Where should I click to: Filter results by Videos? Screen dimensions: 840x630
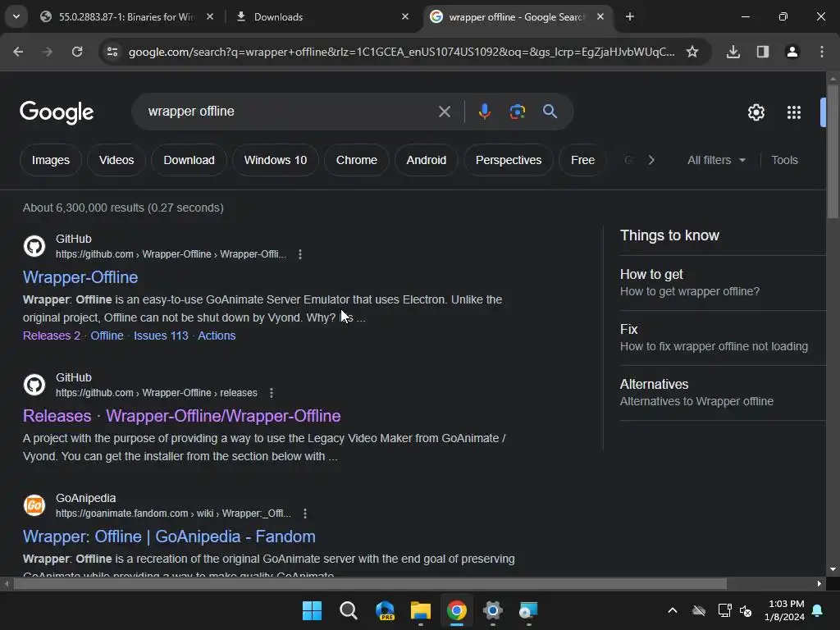click(116, 160)
